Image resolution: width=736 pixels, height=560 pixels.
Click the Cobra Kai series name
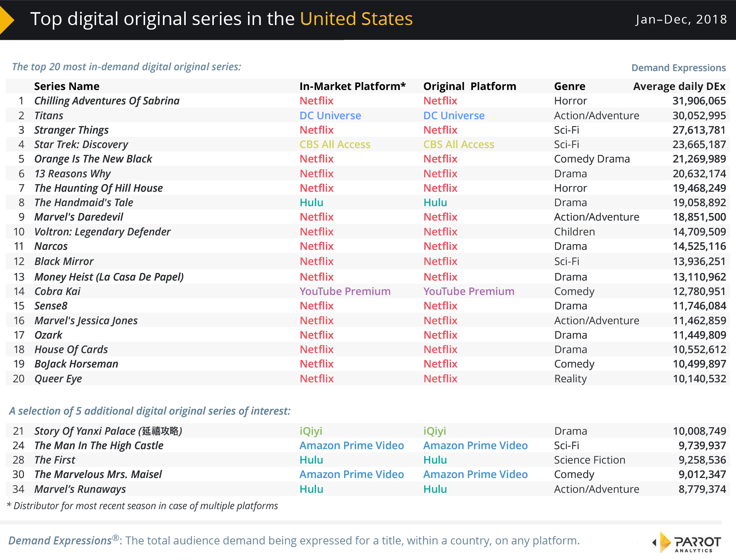57,291
